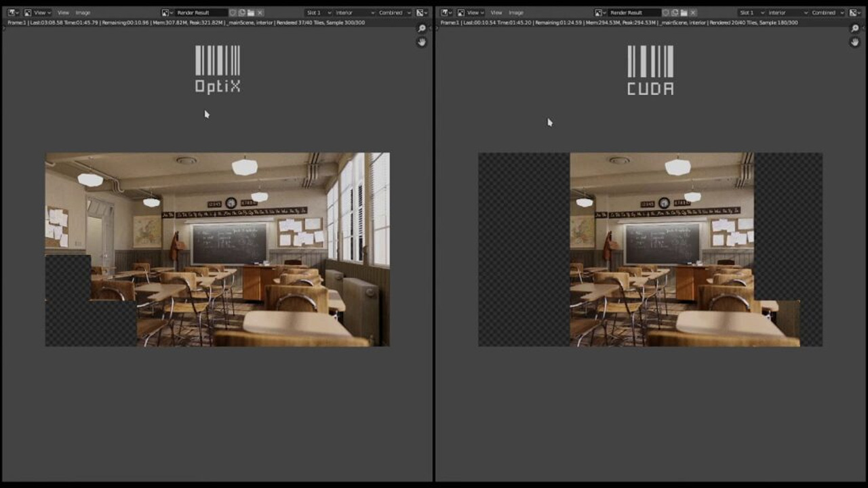Viewport: 868px width, 488px height.
Task: Open the editor type selector on the OptiX side
Action: pos(10,12)
